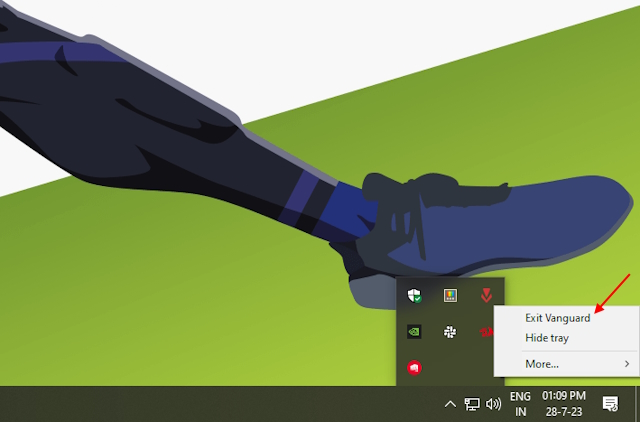
Task: Open the PowerToys tray icon
Action: 450,295
